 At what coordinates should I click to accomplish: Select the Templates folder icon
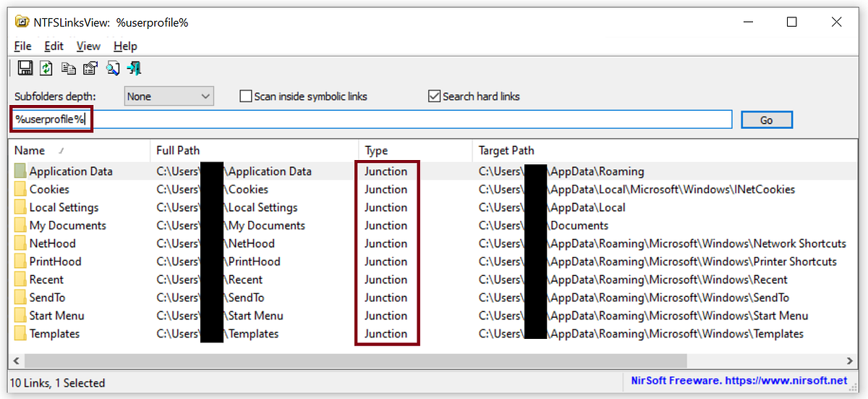click(x=20, y=334)
